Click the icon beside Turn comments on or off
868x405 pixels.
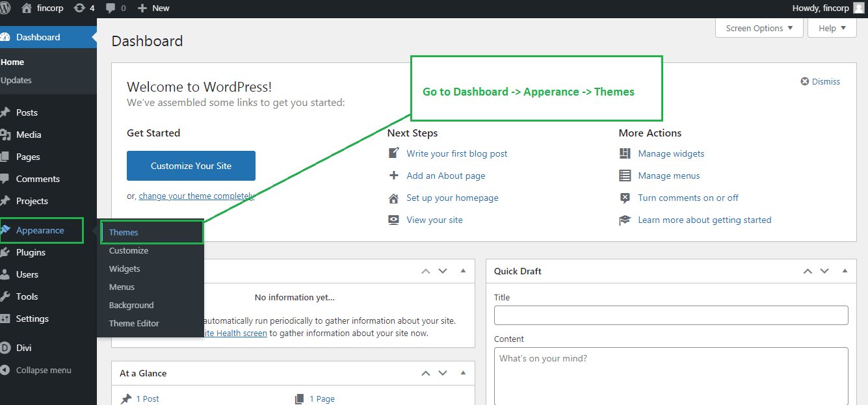click(625, 198)
